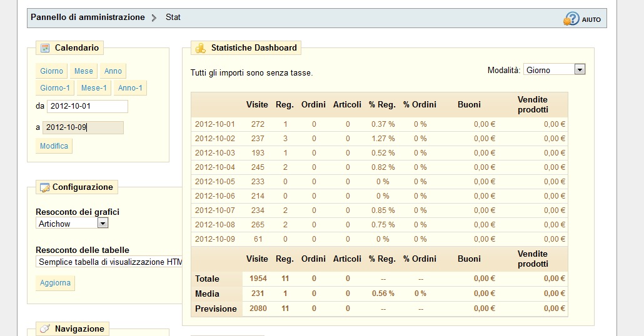Click the top Vendite prodotti column header
The image size is (644, 336).
(533, 105)
